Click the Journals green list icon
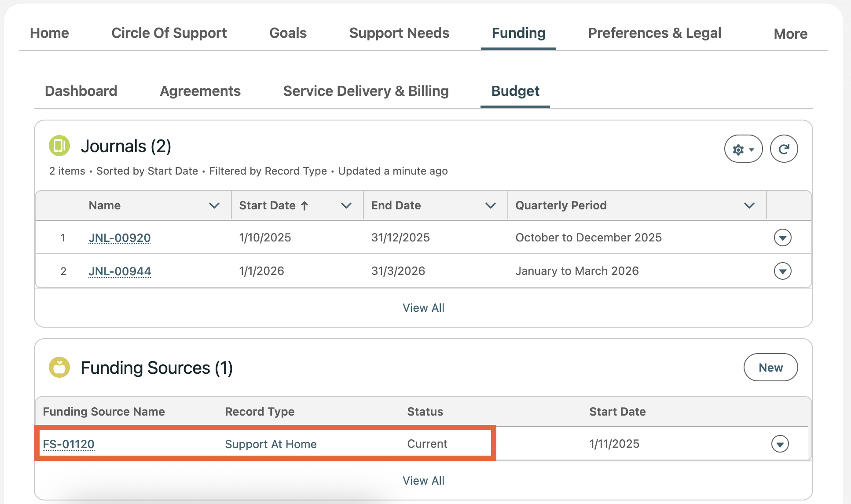 click(59, 146)
